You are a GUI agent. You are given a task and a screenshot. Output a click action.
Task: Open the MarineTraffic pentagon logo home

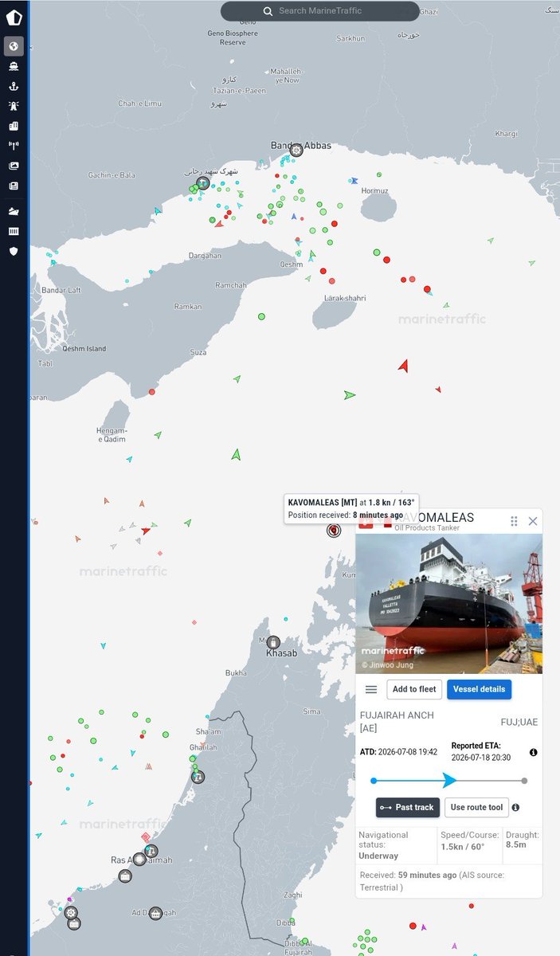(14, 17)
